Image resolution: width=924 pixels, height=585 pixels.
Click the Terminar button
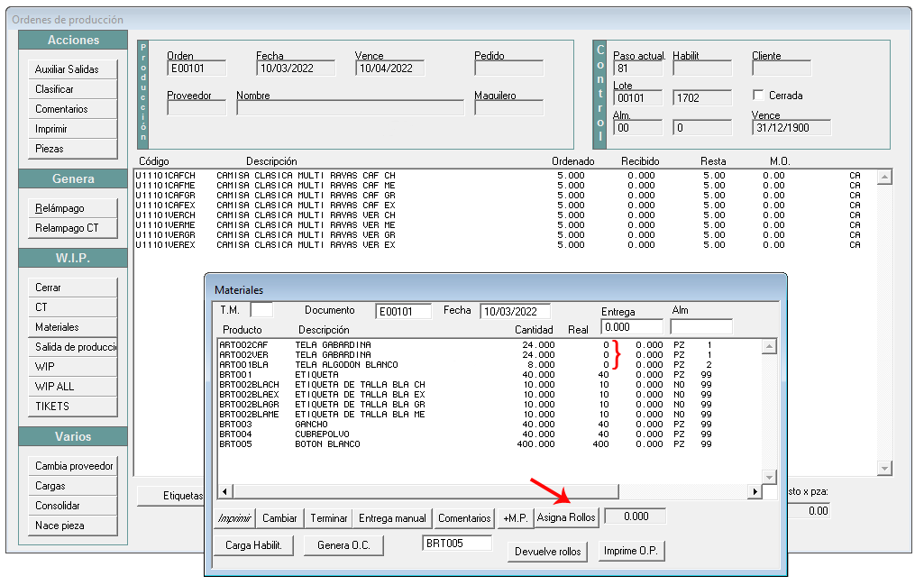coord(329,518)
